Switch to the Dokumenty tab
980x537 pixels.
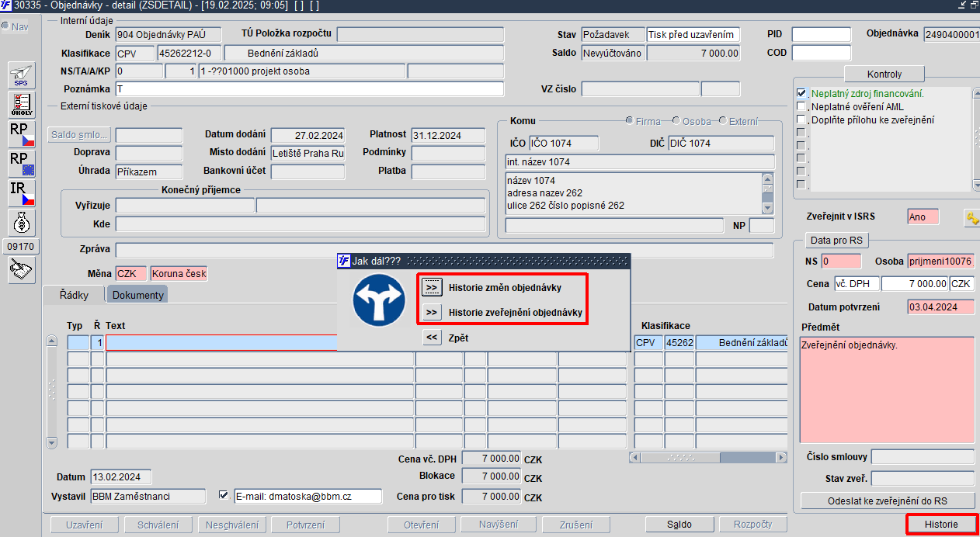click(x=137, y=295)
